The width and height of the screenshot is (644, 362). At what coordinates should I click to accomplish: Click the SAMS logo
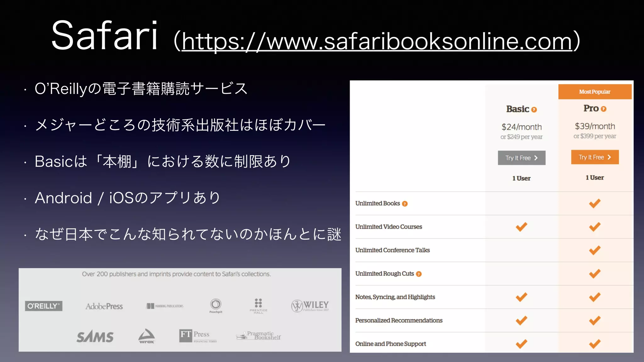[x=95, y=337]
